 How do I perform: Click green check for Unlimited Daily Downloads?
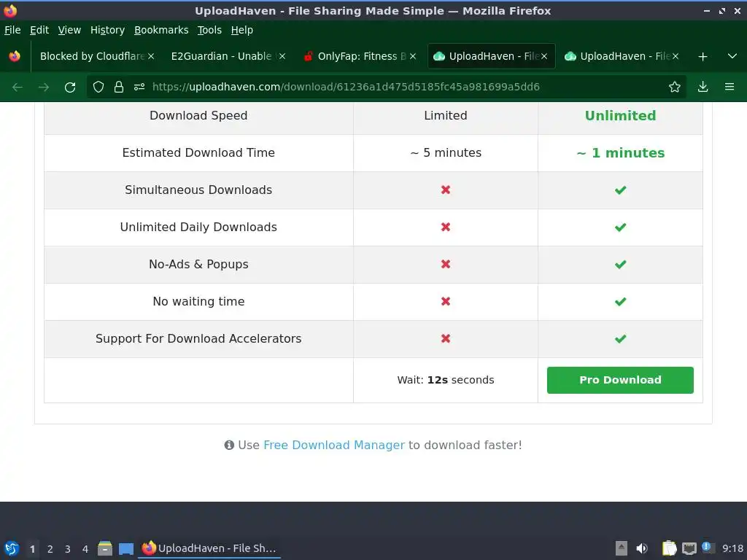(620, 227)
